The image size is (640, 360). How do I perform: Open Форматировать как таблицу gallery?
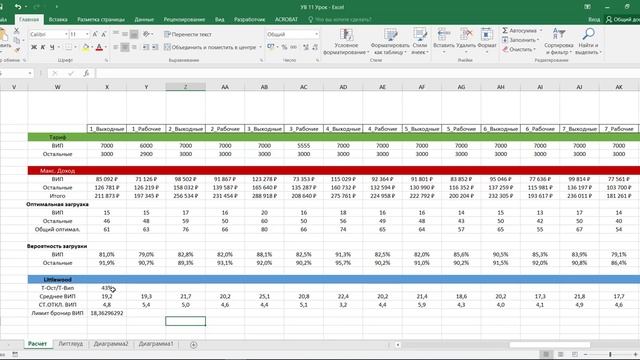tap(390, 41)
